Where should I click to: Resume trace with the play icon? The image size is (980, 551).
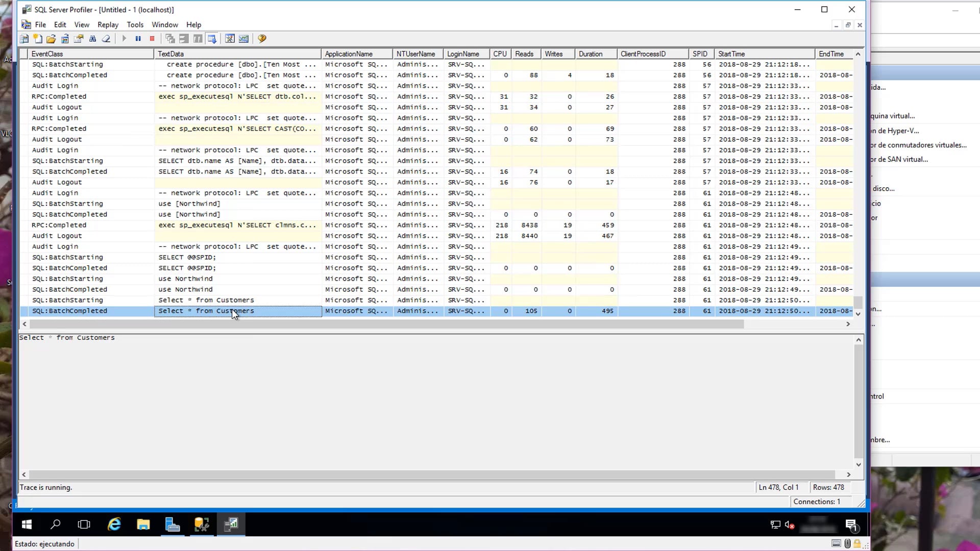[x=124, y=38]
